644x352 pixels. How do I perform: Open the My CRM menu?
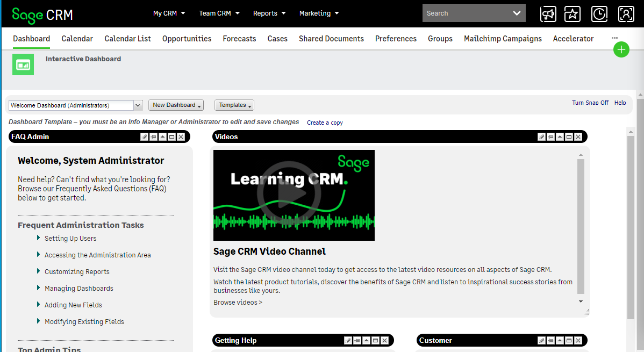169,13
